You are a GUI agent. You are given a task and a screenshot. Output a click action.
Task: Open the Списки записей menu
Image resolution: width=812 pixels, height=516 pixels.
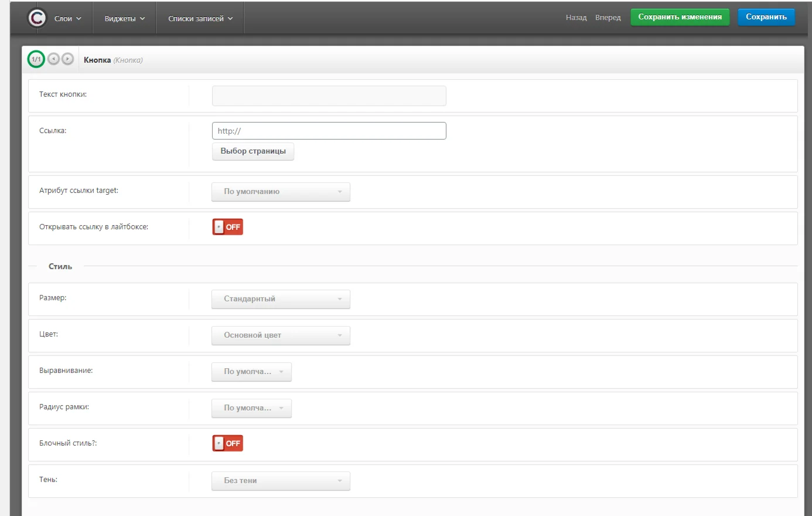[x=200, y=19]
